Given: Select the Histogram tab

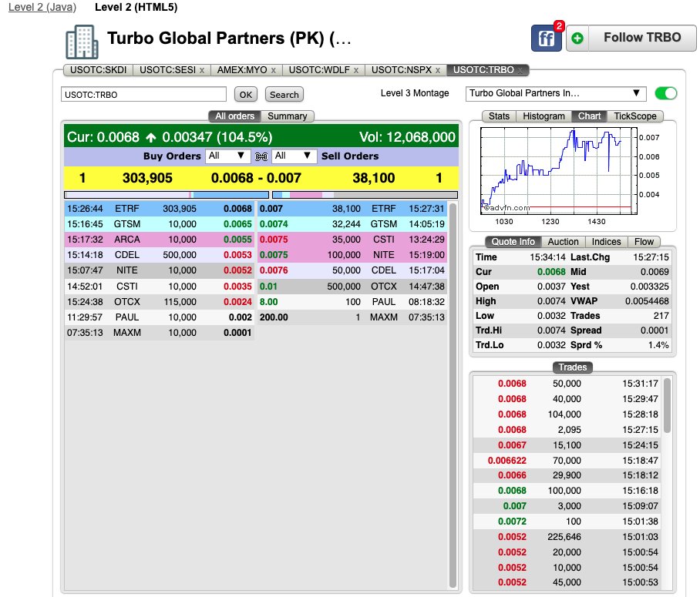Looking at the screenshot, I should (544, 116).
